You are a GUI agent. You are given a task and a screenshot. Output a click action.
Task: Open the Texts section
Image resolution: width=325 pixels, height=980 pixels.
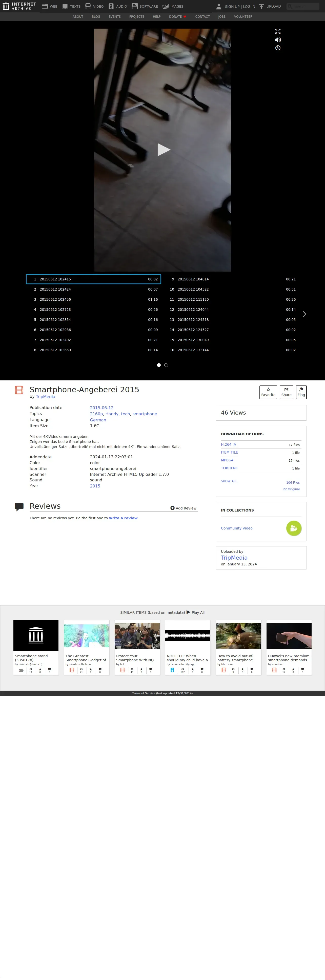click(71, 7)
